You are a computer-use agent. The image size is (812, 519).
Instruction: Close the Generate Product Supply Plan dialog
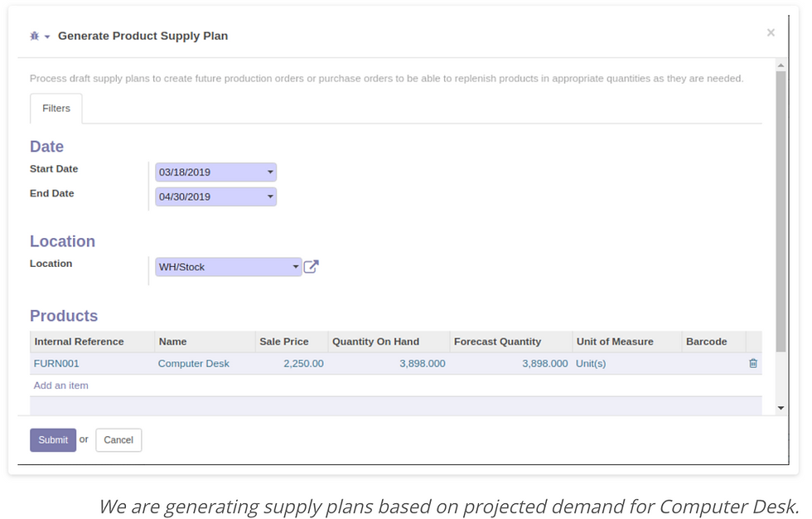click(x=771, y=32)
